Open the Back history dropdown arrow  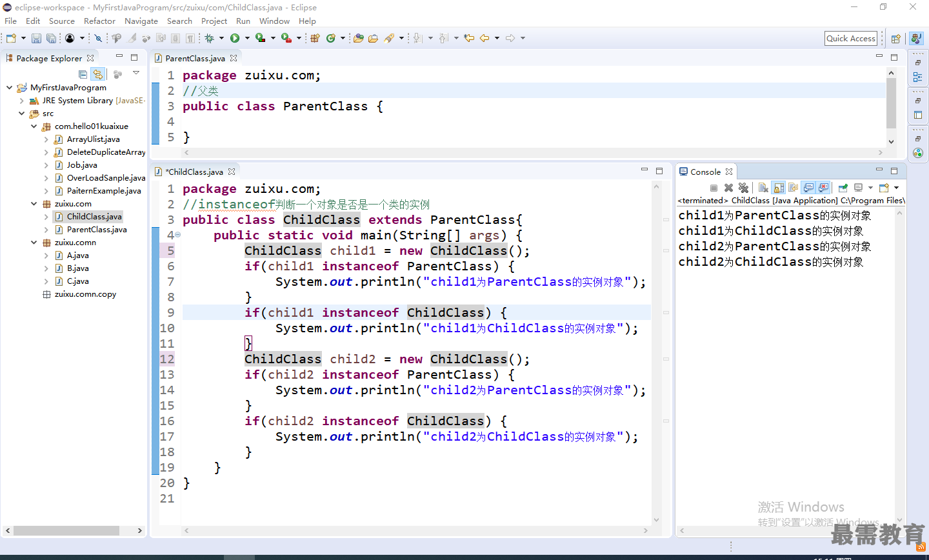[497, 38]
